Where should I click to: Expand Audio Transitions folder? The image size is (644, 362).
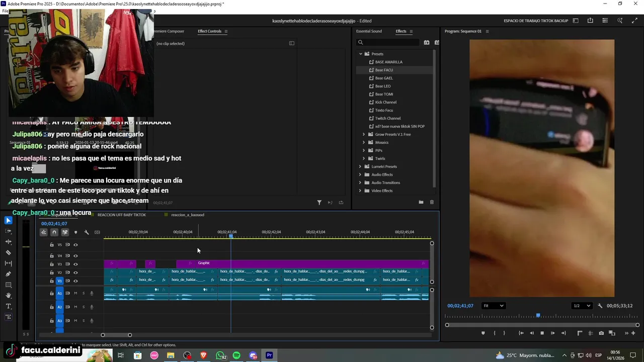click(360, 183)
